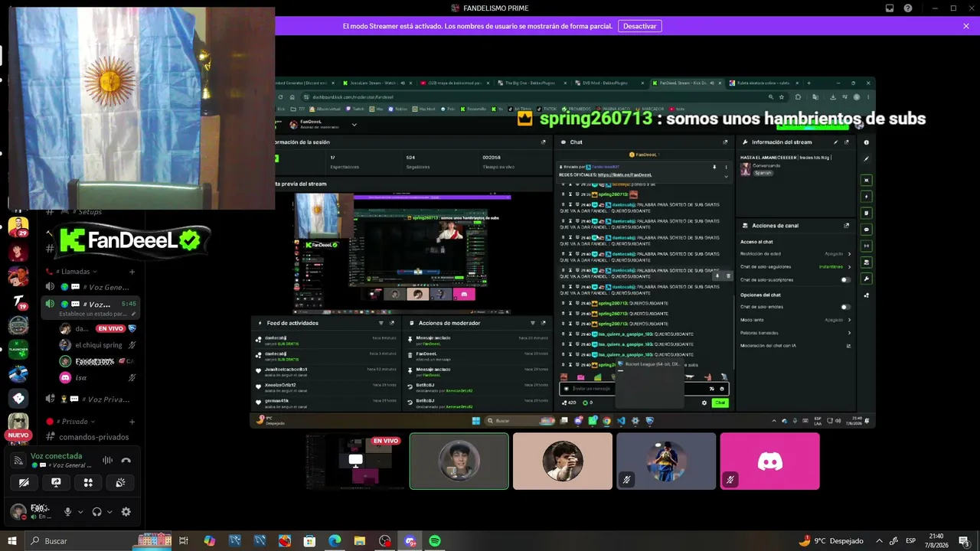Viewport: 980px width, 551px height.
Task: Open the Discord help icon
Action: [908, 8]
